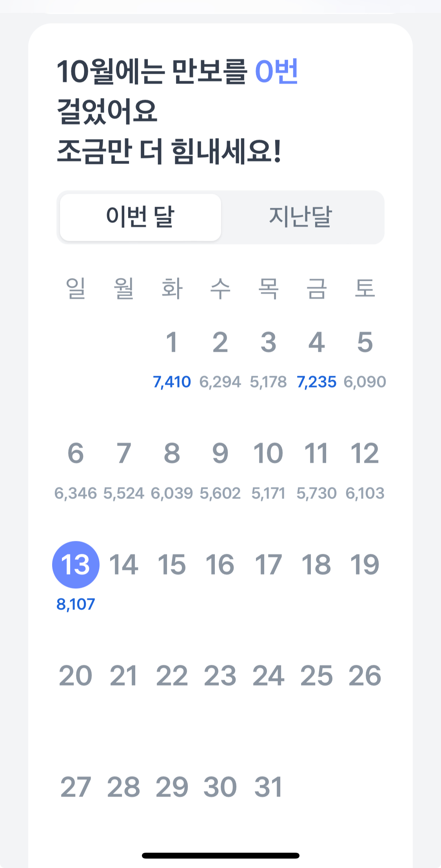Select date 23 in the calendar

[x=220, y=675]
